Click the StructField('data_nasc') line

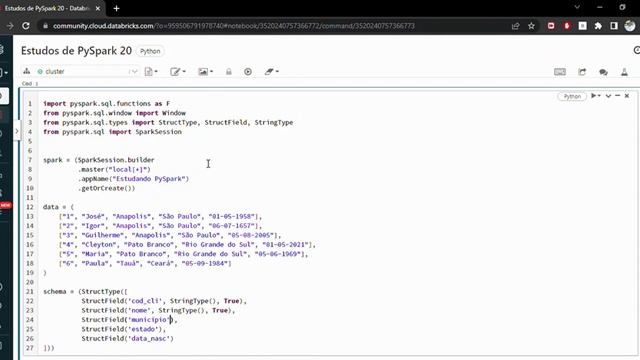pyautogui.click(x=127, y=338)
